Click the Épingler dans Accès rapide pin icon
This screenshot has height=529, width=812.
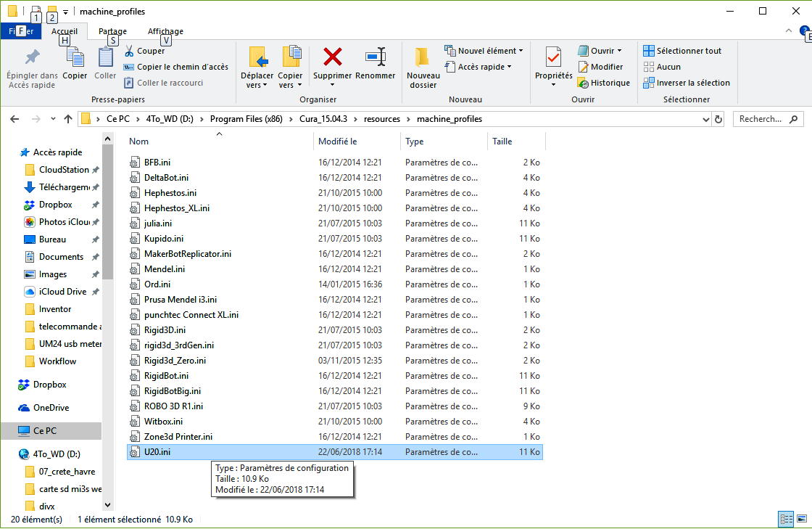pyautogui.click(x=32, y=57)
